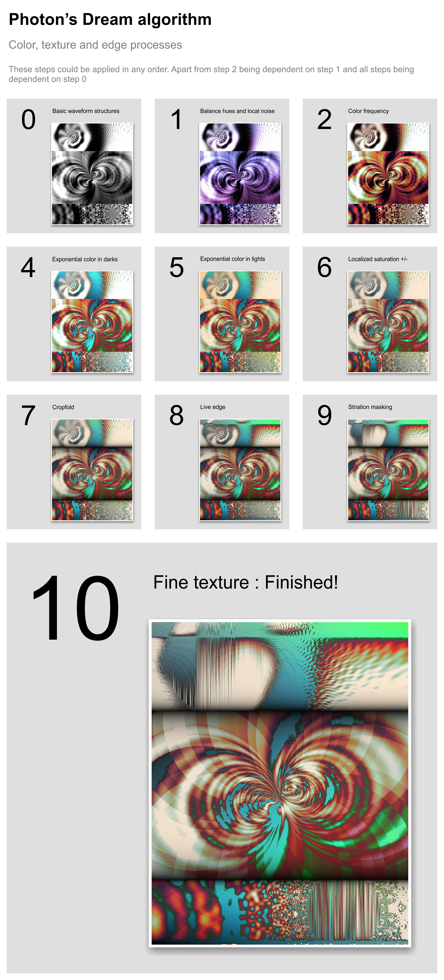The height and width of the screenshot is (980, 444).
Task: Click the Exponential color in darks thumbnail
Action: [x=92, y=321]
